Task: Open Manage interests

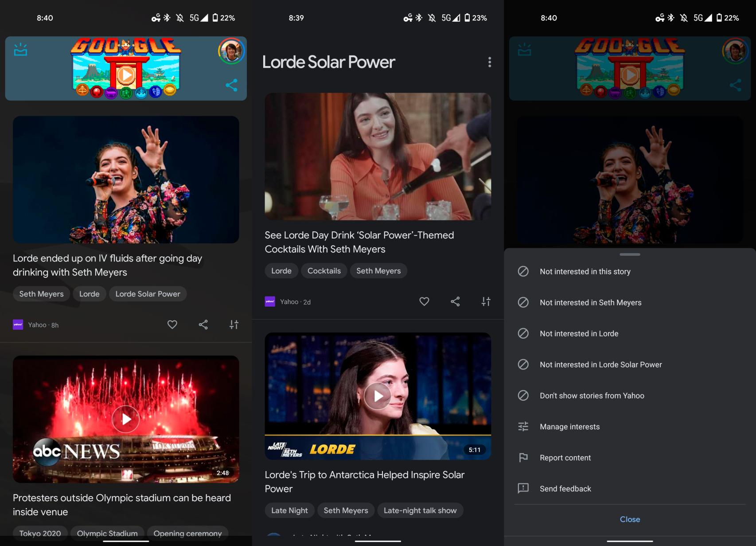Action: pyautogui.click(x=569, y=427)
